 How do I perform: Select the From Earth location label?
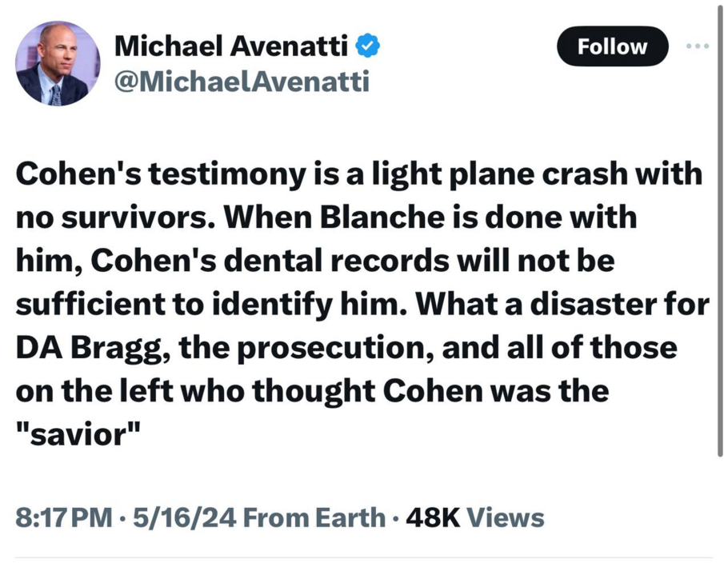(314, 517)
